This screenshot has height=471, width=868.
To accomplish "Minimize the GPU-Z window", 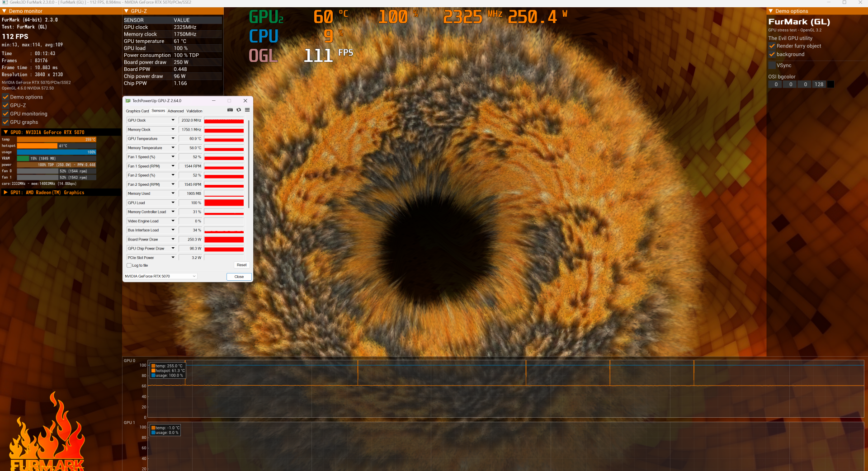I will pos(214,101).
